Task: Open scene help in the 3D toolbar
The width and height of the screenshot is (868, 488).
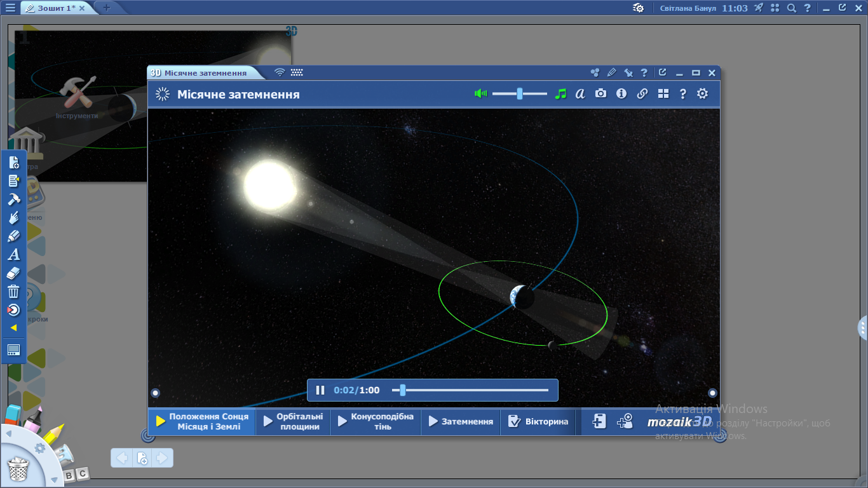Action: (x=682, y=93)
